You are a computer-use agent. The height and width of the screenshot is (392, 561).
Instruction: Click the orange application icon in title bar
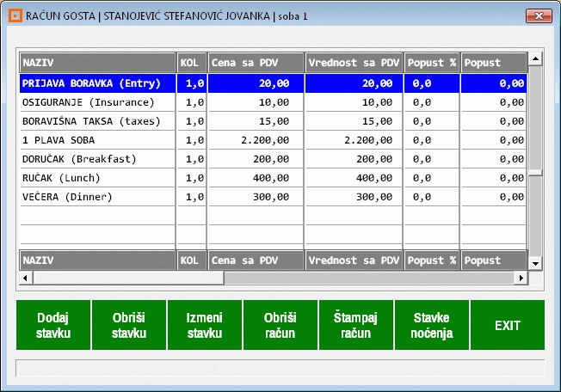point(15,15)
